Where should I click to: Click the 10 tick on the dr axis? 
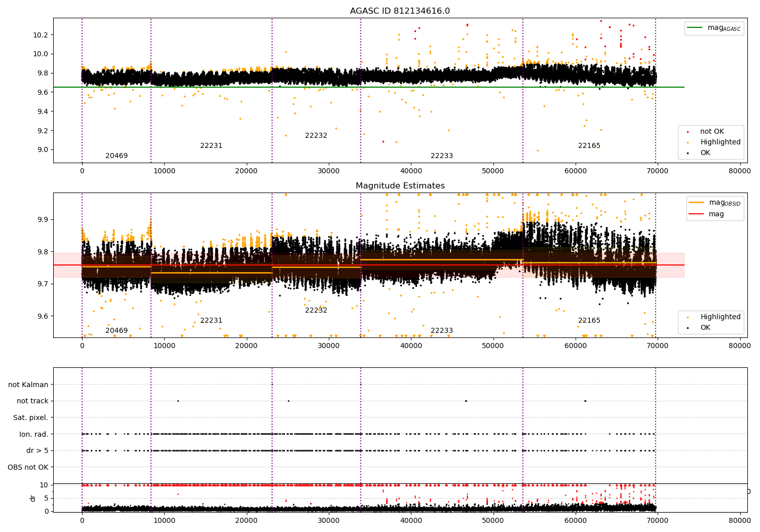(x=44, y=485)
